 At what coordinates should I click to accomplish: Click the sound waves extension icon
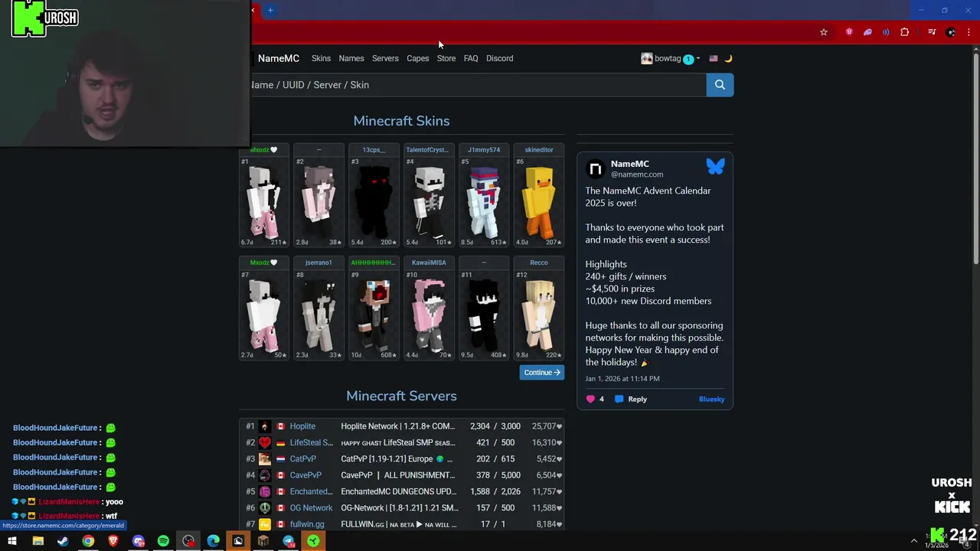point(886,32)
